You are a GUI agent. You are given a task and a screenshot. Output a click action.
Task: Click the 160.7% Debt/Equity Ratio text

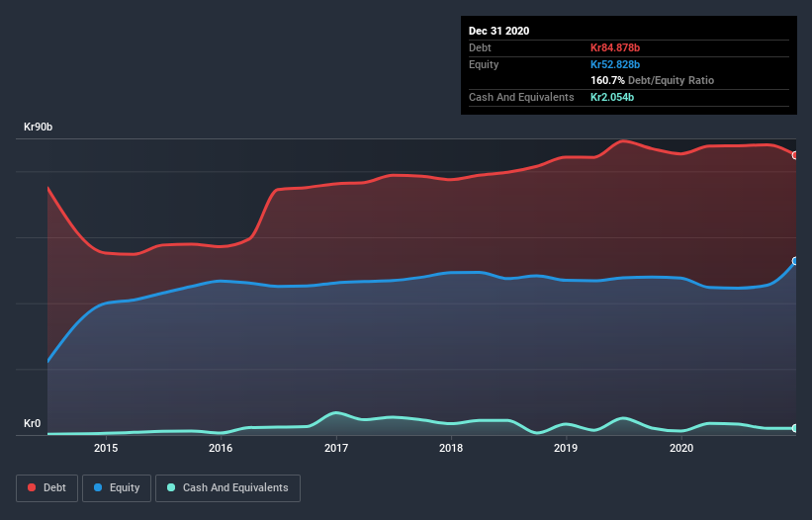click(x=652, y=80)
